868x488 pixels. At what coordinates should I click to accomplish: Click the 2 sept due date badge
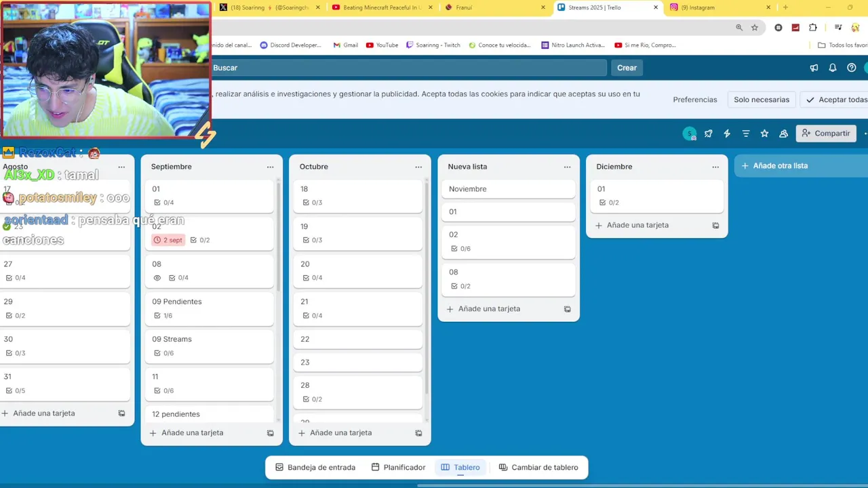click(168, 240)
